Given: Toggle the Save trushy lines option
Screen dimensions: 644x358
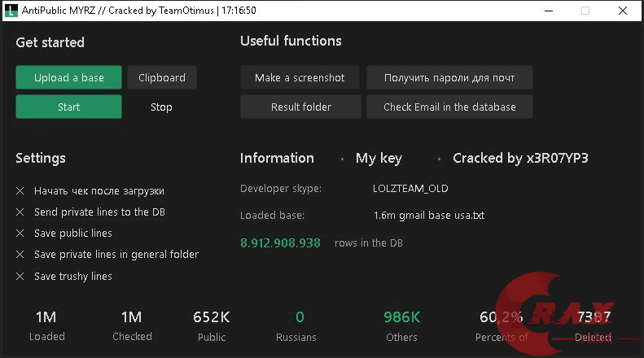Looking at the screenshot, I should pos(20,277).
